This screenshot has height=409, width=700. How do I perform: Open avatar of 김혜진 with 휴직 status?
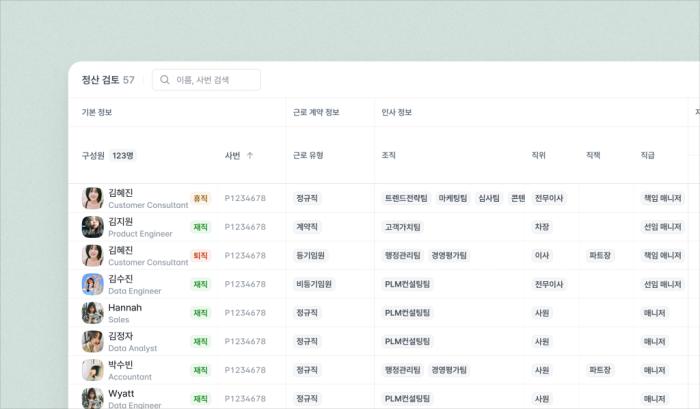tap(93, 198)
